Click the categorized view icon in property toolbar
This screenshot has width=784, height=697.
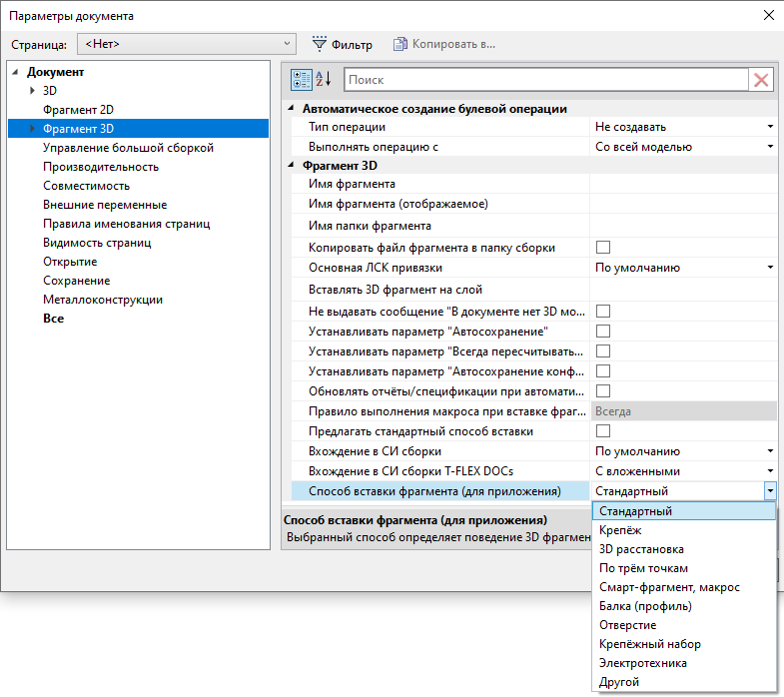pyautogui.click(x=302, y=80)
